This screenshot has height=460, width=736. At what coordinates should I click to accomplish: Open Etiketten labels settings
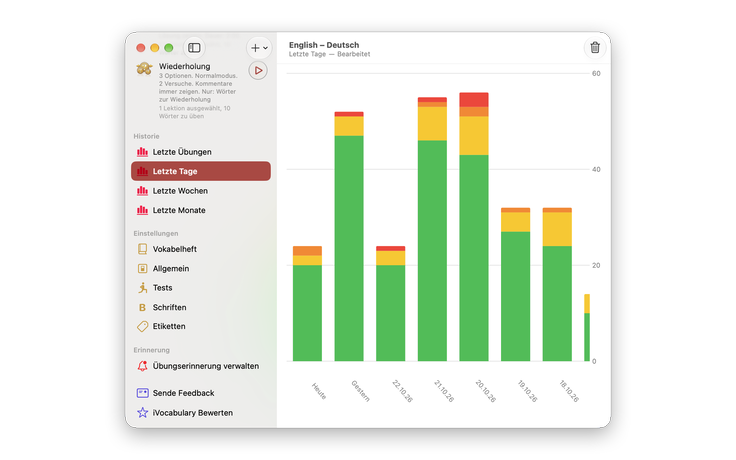[x=201, y=326]
